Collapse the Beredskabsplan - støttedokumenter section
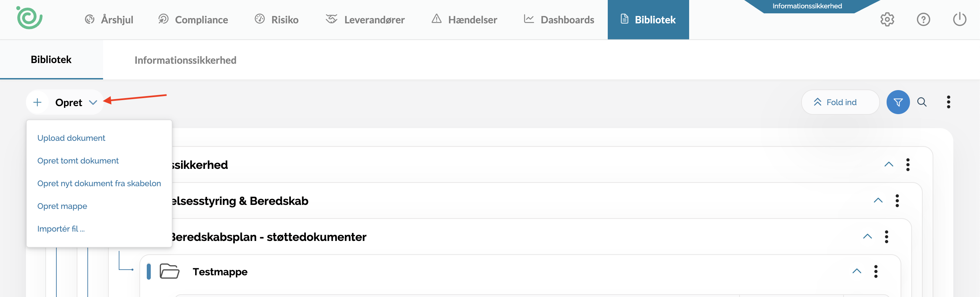Screen dimensions: 980x297 (867, 237)
